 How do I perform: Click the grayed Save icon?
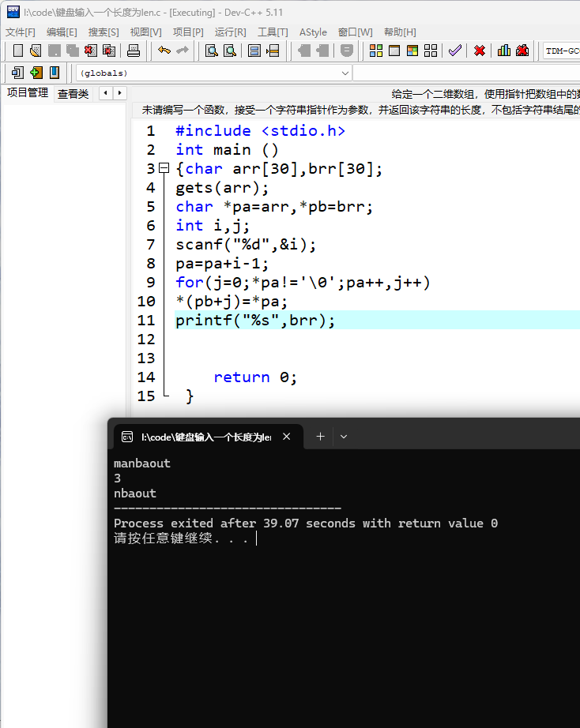tap(55, 51)
